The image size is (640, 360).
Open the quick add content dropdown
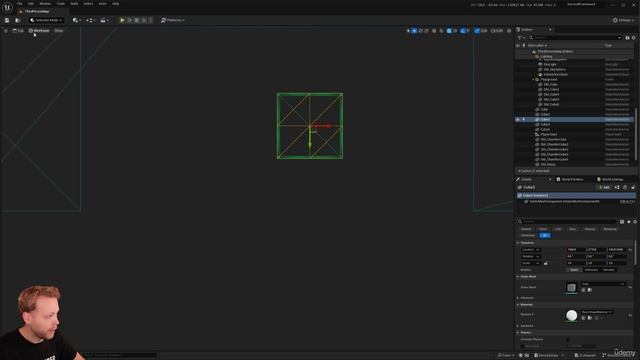[77, 20]
